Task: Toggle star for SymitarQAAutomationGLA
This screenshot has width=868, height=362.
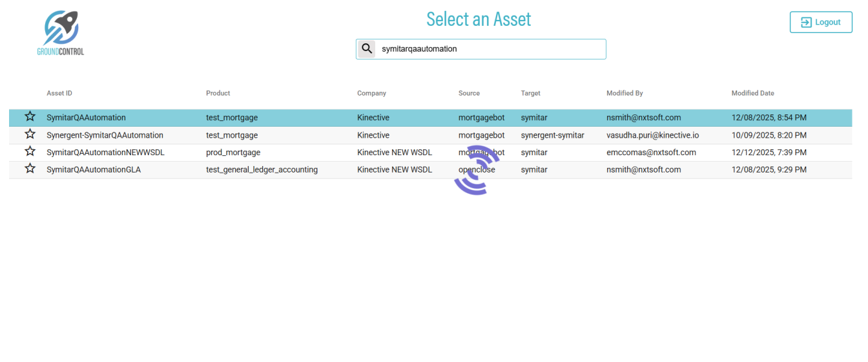Action: point(30,169)
